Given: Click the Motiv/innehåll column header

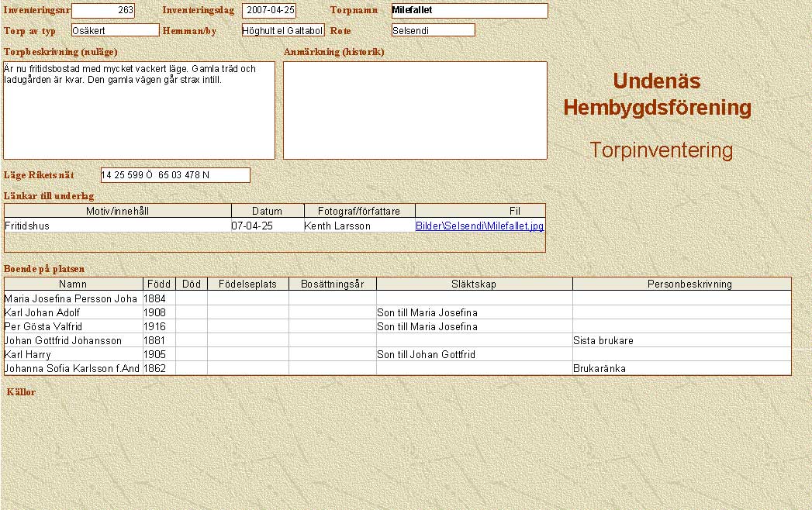Looking at the screenshot, I should (118, 211).
